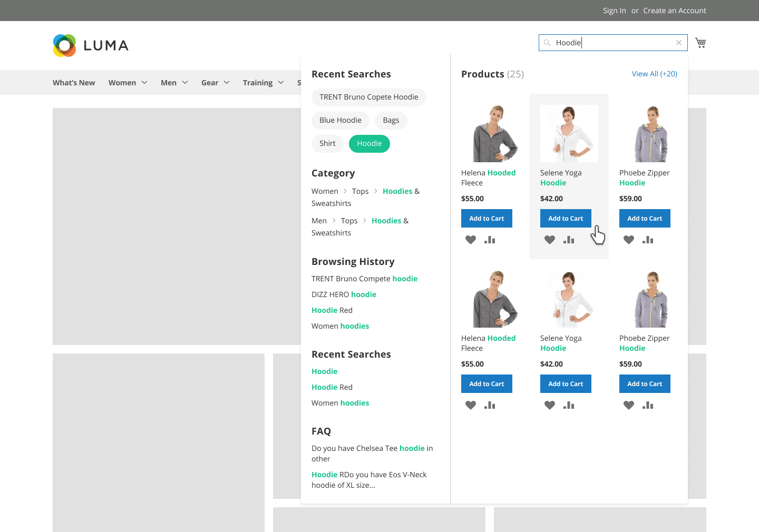The height and width of the screenshot is (532, 759).
Task: Click the LUMA logo
Action: click(91, 45)
